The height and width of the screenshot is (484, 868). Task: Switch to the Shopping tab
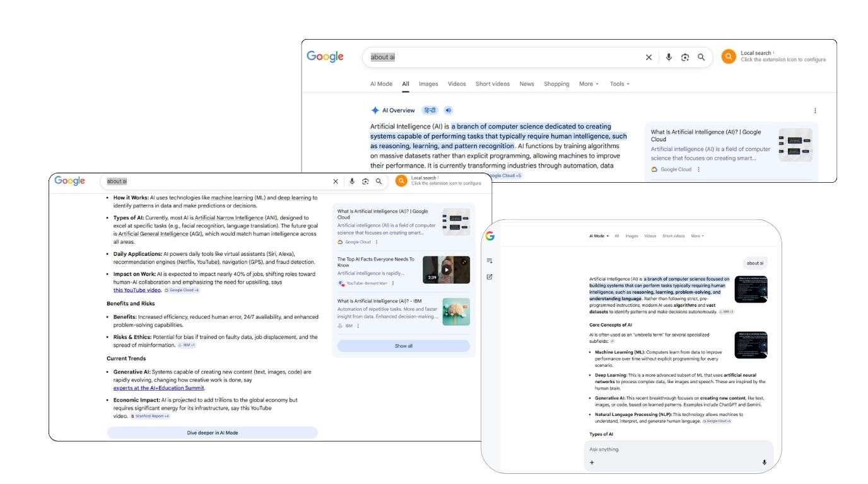tap(556, 84)
